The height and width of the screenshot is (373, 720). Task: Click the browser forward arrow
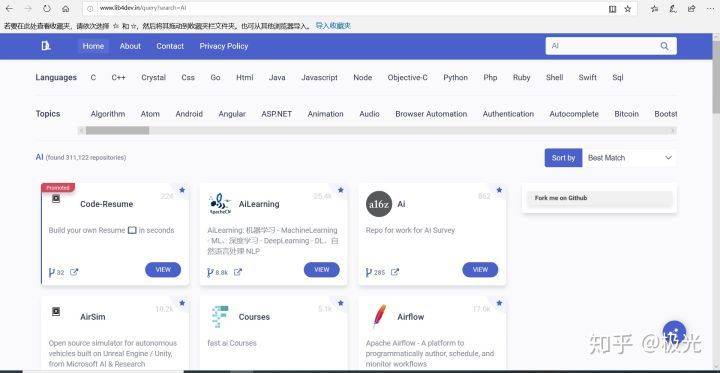[x=28, y=9]
